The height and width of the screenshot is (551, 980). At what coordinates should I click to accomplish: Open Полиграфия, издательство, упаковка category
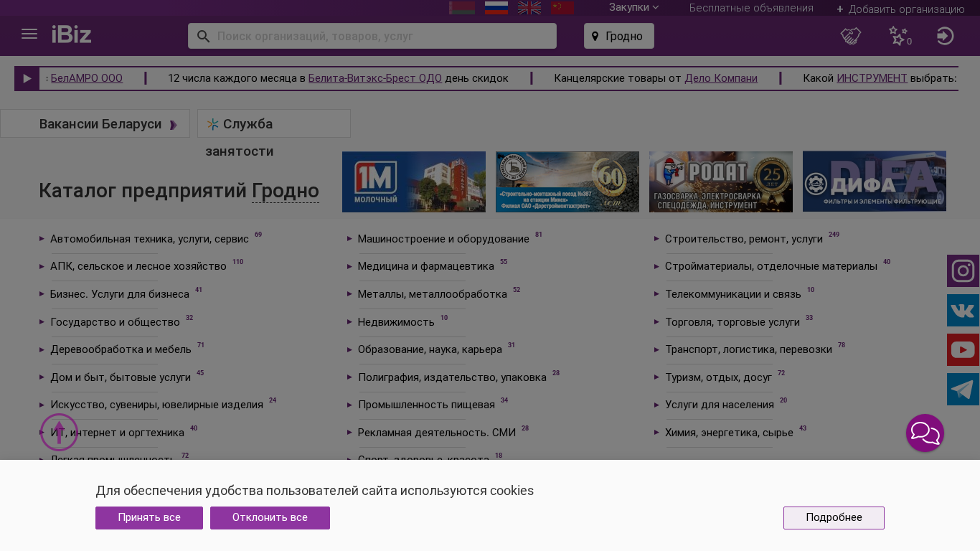coord(452,377)
